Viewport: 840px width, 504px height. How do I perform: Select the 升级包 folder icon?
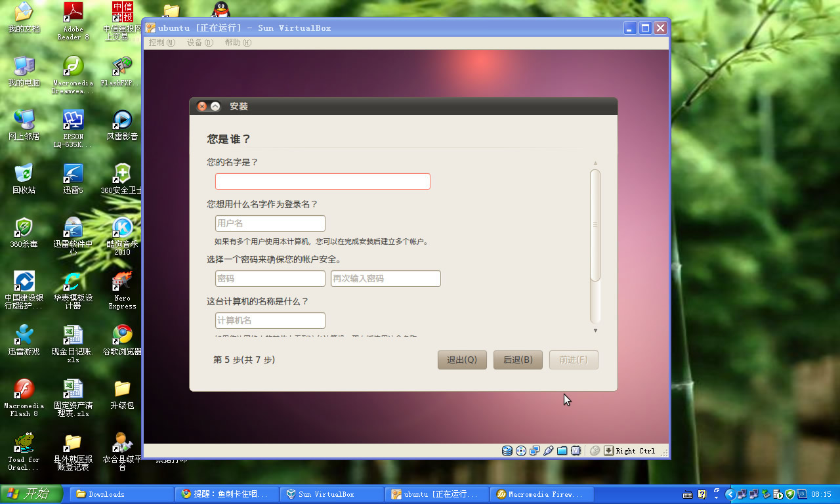click(122, 394)
